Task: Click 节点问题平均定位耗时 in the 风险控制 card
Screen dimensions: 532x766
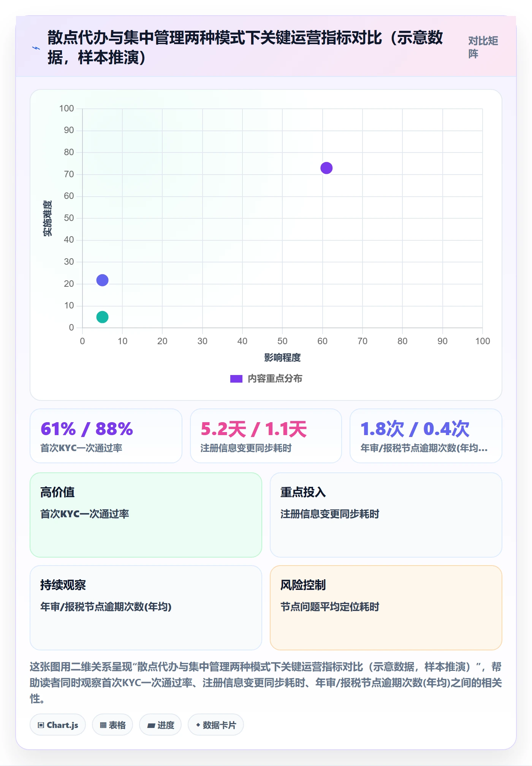Action: (x=330, y=607)
